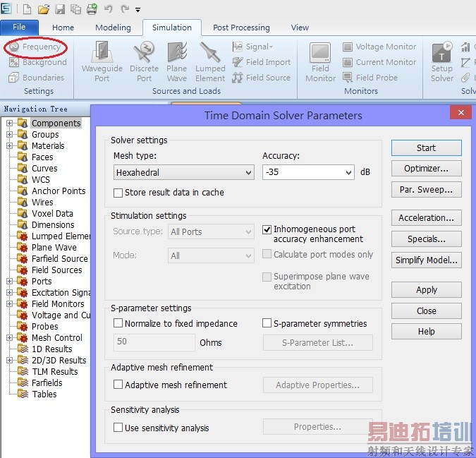This screenshot has height=458, width=476.
Task: Add a Field Probe
Action: [x=370, y=78]
